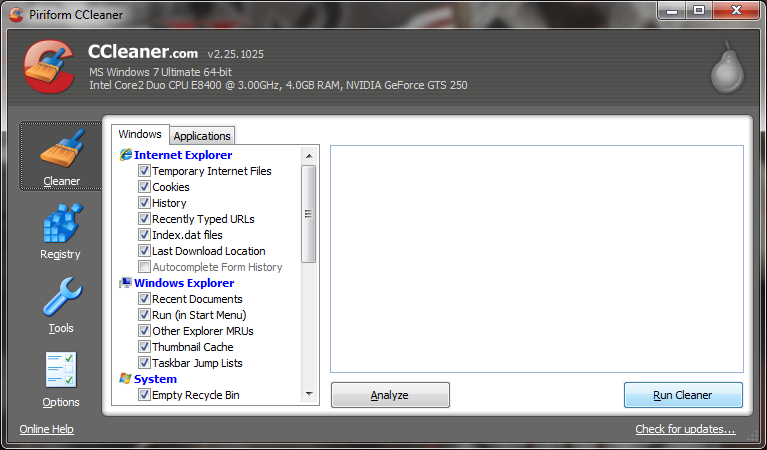Open the Online Help link
The height and width of the screenshot is (450, 767).
(46, 429)
